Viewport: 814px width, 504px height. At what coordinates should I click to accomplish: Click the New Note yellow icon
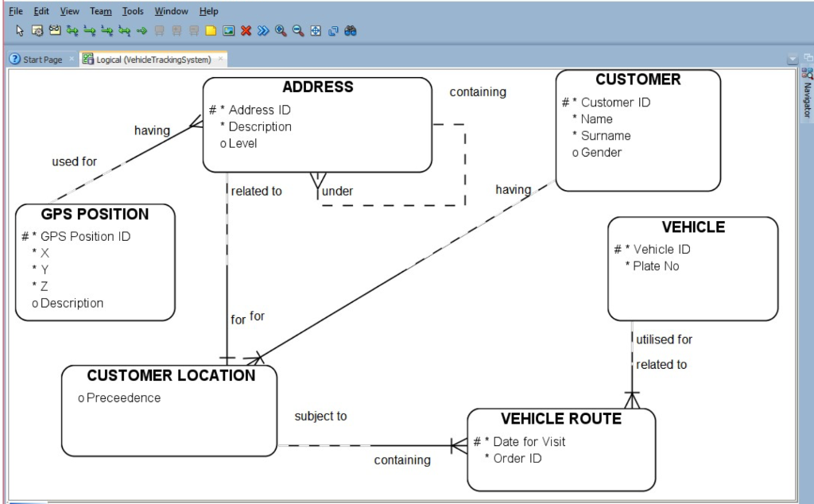pyautogui.click(x=211, y=30)
